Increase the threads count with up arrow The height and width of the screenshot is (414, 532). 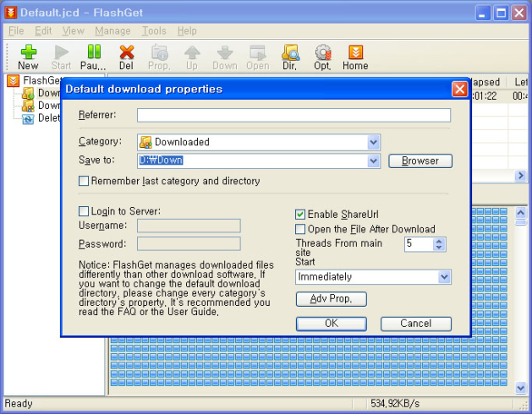click(439, 242)
